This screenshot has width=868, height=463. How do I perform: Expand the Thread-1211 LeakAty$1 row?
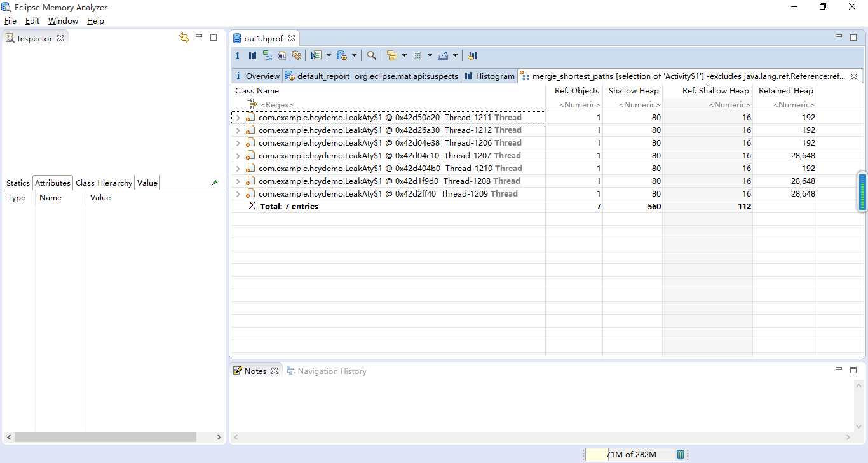pyautogui.click(x=238, y=118)
